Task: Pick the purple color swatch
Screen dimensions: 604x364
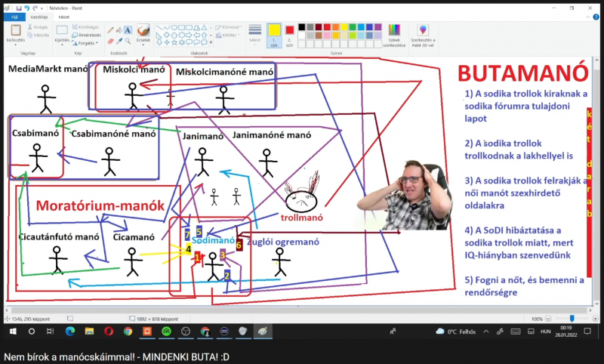Action: pos(378,27)
